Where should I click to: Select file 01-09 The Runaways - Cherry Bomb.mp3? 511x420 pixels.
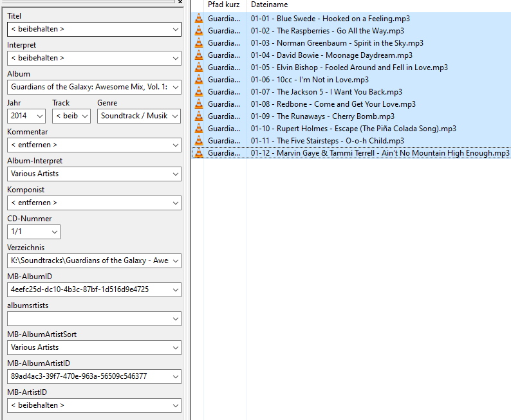[322, 116]
